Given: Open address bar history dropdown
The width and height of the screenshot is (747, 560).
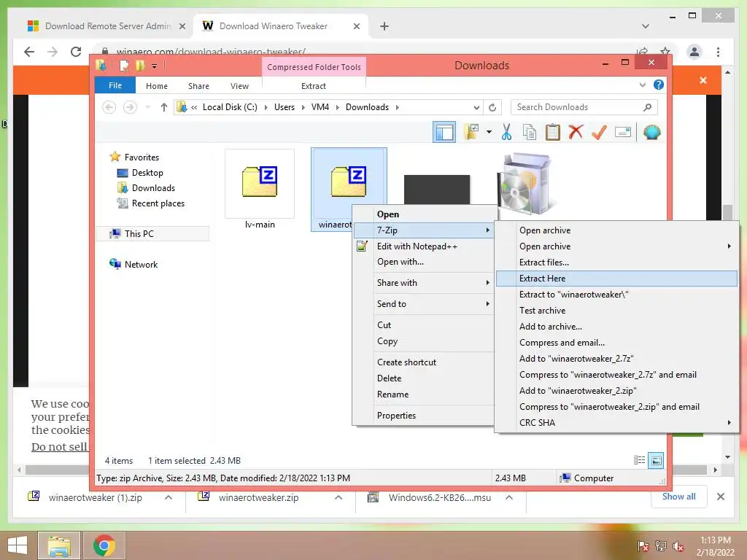Looking at the screenshot, I should tap(476, 108).
